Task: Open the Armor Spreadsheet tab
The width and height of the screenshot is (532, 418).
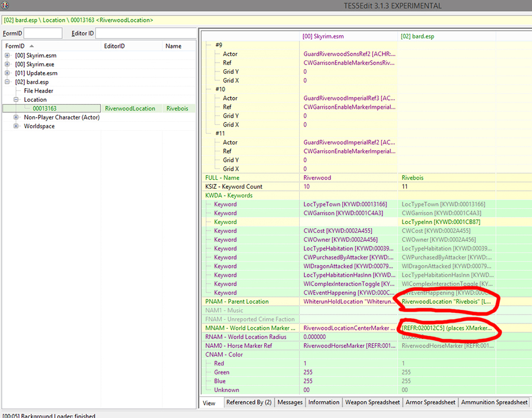Action: 430,402
